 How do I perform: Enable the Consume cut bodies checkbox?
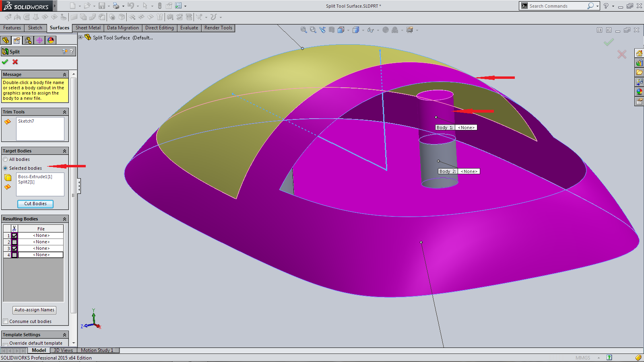click(6, 321)
